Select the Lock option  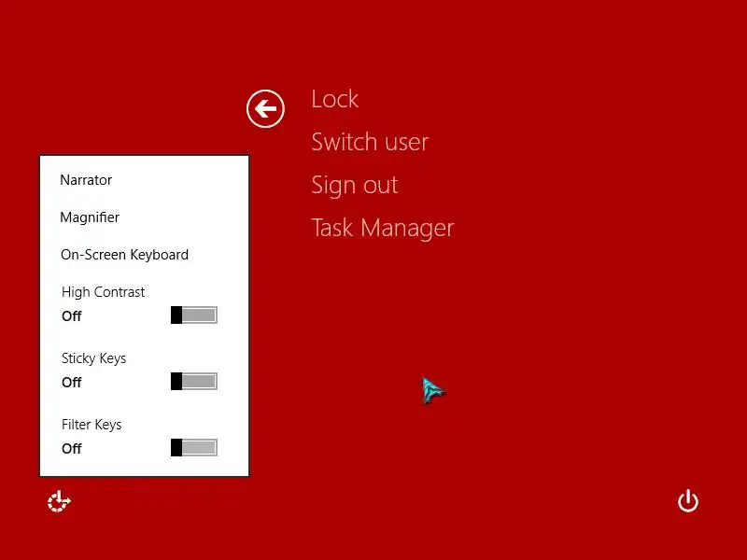pos(334,99)
